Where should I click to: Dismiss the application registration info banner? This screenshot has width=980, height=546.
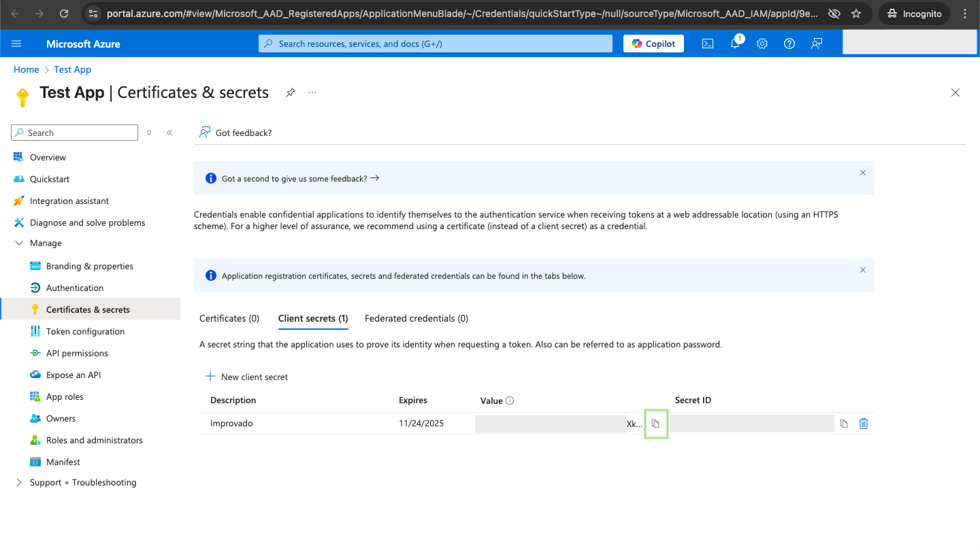coord(863,270)
